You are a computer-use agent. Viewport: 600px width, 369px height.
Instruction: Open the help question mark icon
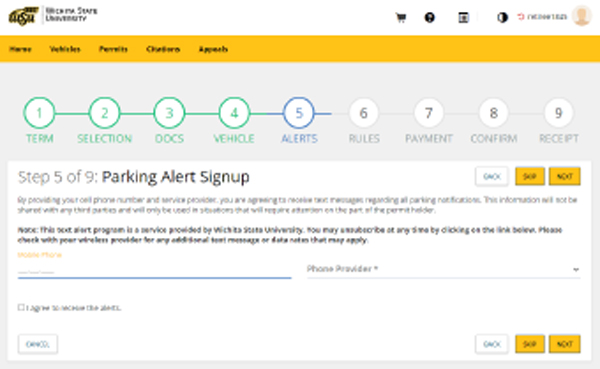[x=430, y=18]
